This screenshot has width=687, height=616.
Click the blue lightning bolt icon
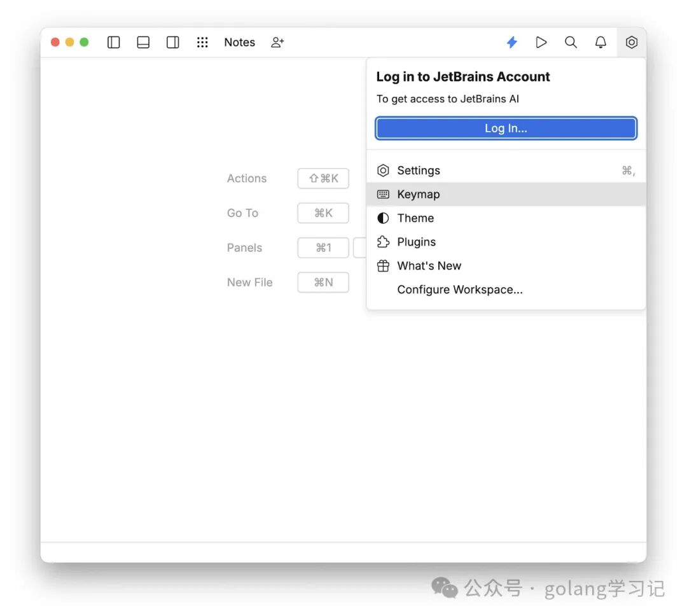click(511, 42)
